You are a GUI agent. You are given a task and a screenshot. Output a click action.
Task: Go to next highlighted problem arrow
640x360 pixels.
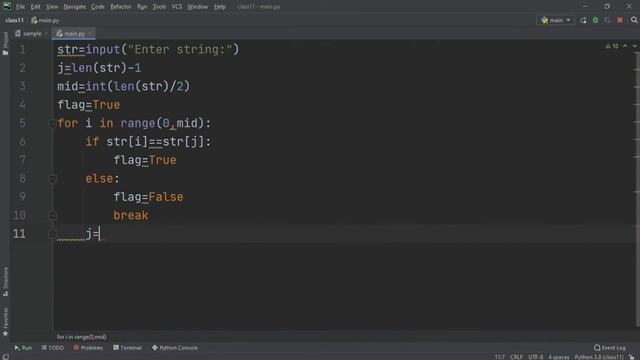pos(634,46)
